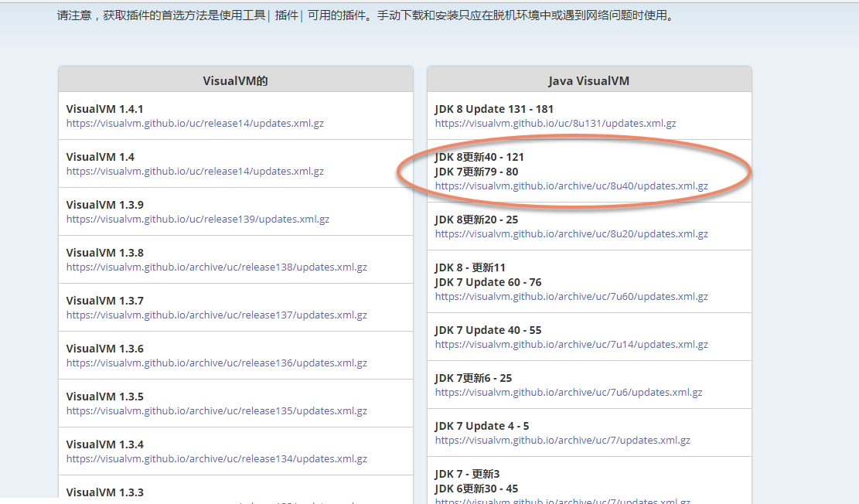Click the "JDK 6更新30 - 45" text
This screenshot has height=504, width=859.
click(x=476, y=488)
